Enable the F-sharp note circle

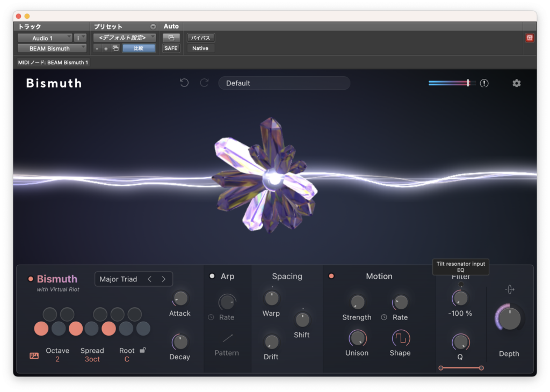(100, 315)
